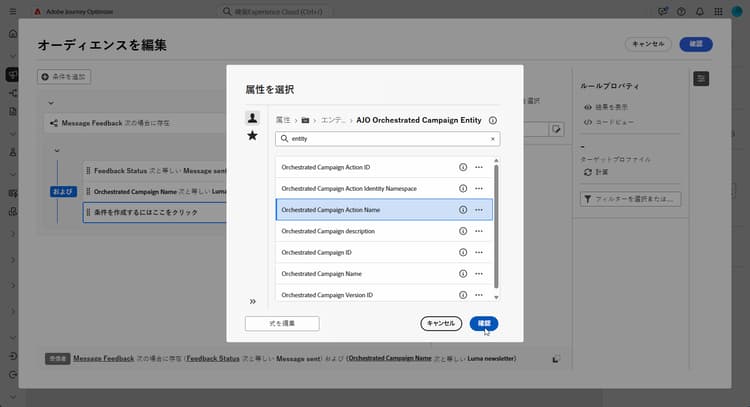This screenshot has height=407, width=750.
Task: Click the Orchestrated Campaign Name condition row
Action: pyautogui.click(x=155, y=192)
